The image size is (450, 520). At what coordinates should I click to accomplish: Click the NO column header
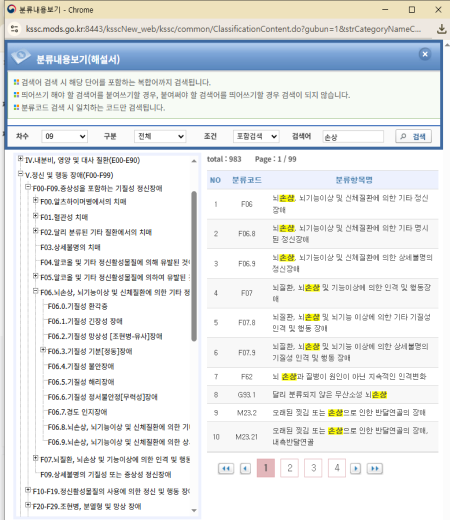pos(215,180)
